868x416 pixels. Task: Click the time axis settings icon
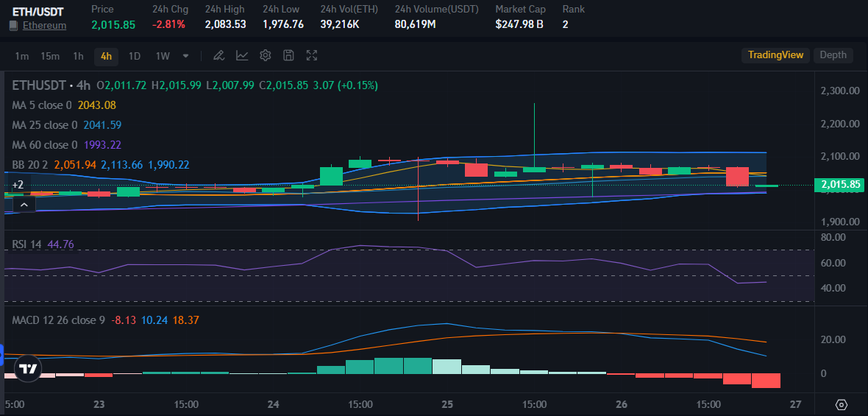coord(842,404)
